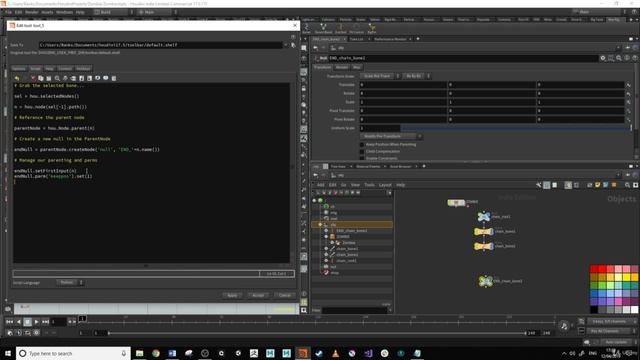Viewport: 640px width, 360px height.
Task: Click the chain_root1 node in the network view
Action: click(x=484, y=216)
